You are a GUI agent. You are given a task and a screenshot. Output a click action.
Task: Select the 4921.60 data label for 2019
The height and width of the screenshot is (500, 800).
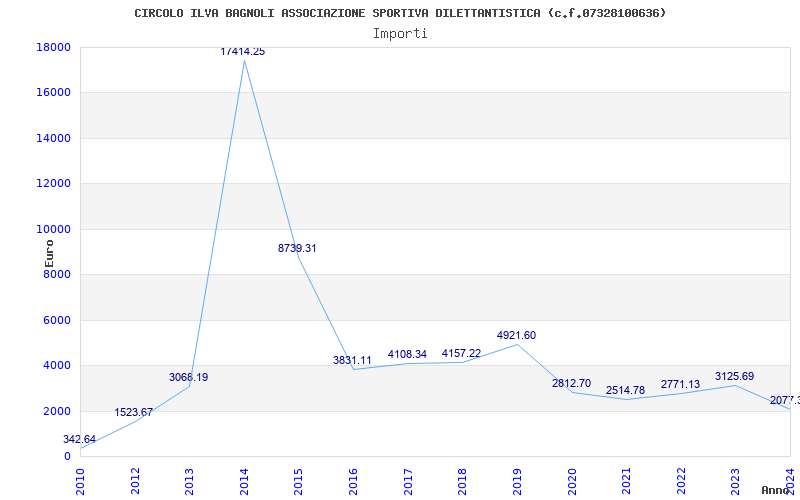(516, 335)
